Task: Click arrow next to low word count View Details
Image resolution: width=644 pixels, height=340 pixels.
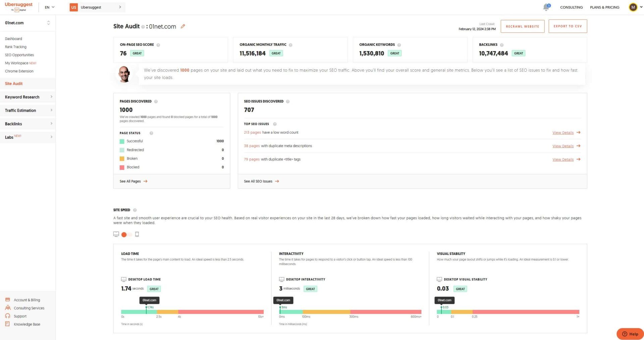Action: pyautogui.click(x=578, y=133)
